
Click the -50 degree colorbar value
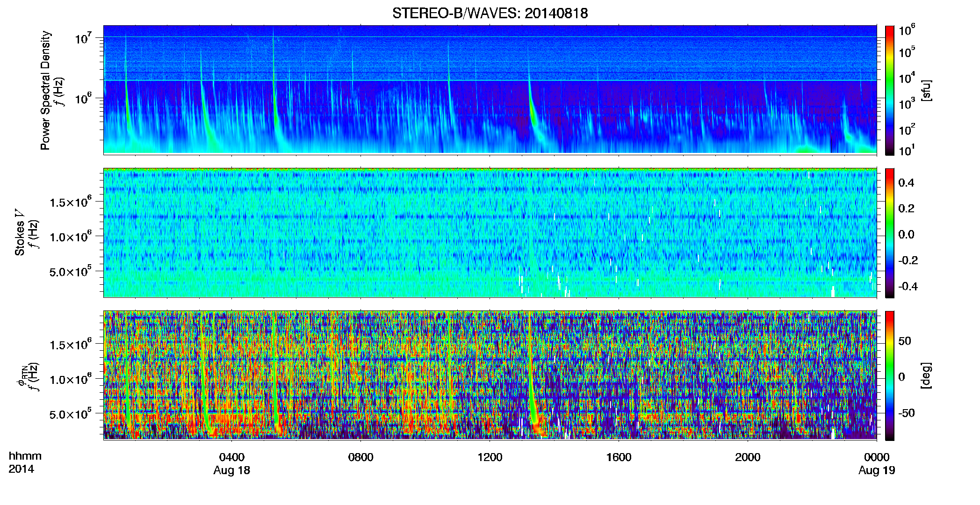(x=907, y=413)
